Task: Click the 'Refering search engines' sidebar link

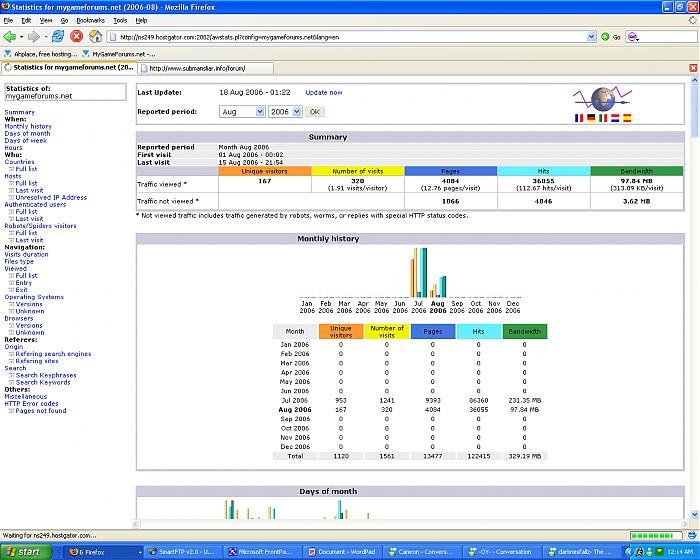Action: [52, 354]
